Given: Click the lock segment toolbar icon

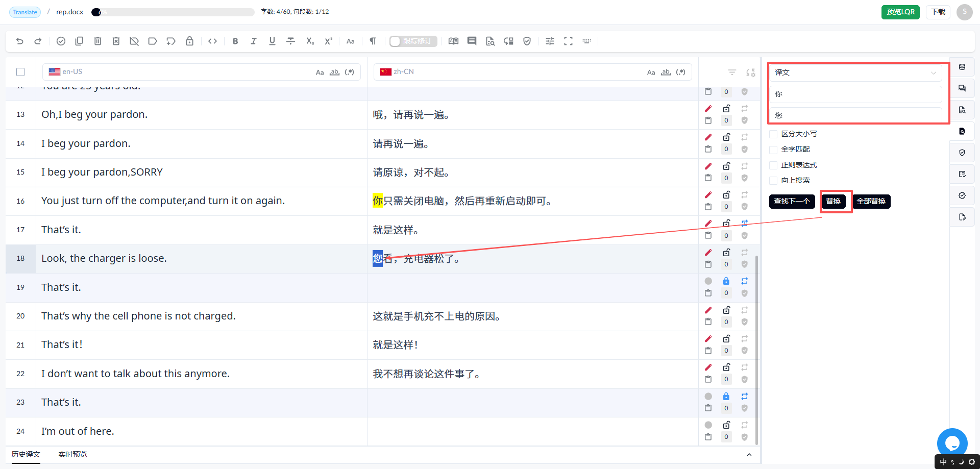Looking at the screenshot, I should pyautogui.click(x=189, y=41).
